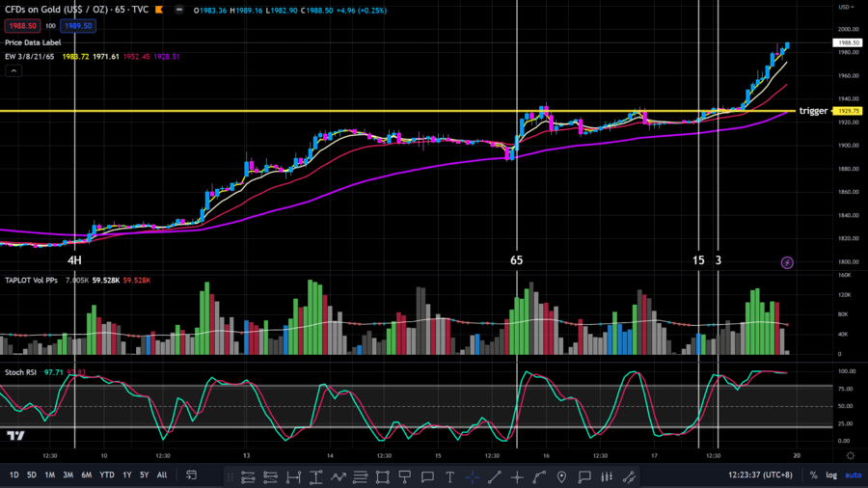Screen dimensions: 868x488
Task: Select the Parallel Channel tool
Action: (x=629, y=477)
